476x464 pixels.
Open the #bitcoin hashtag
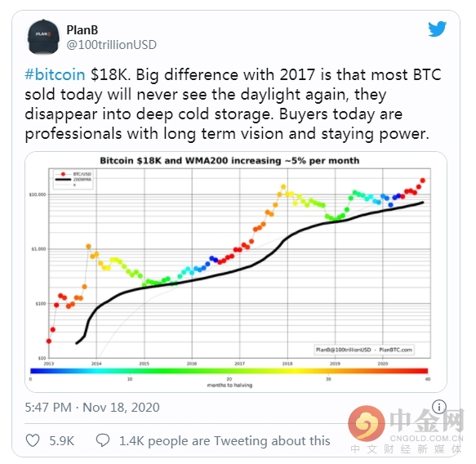[x=55, y=74]
